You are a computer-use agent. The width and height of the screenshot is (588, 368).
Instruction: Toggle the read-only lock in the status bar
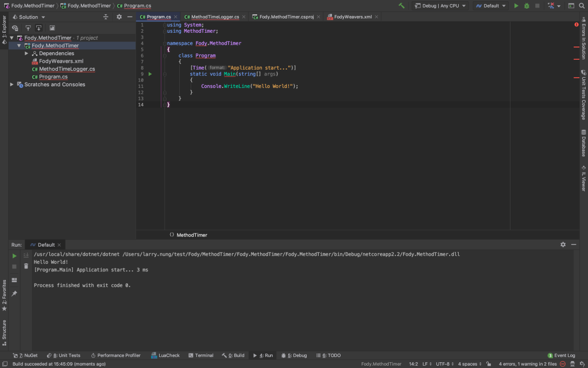tap(489, 364)
